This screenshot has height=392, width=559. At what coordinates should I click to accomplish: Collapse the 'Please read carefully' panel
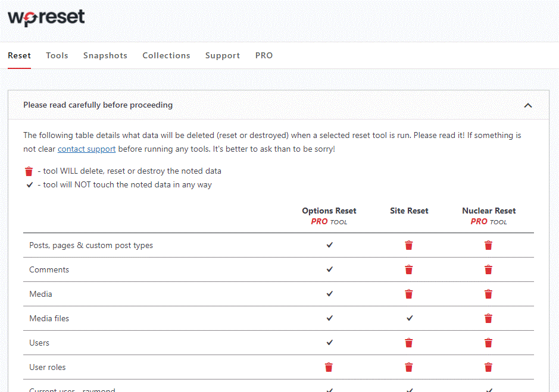point(527,105)
